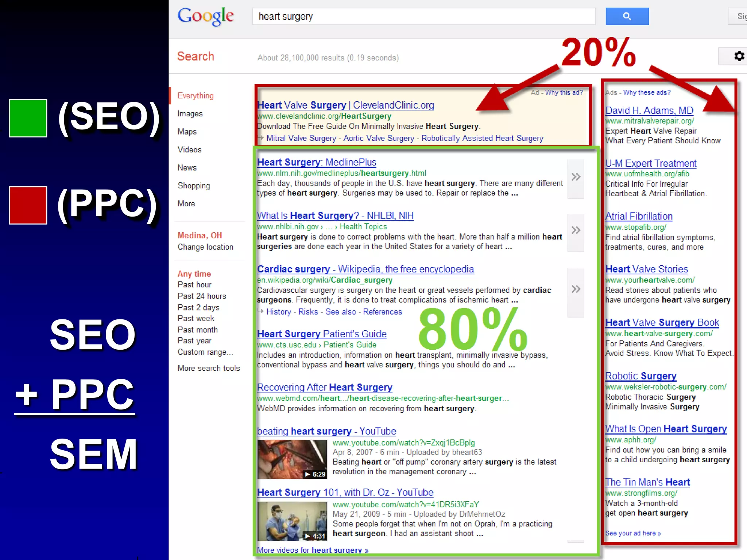This screenshot has height=560, width=747.
Task: Open Custom range date filter
Action: pyautogui.click(x=205, y=352)
